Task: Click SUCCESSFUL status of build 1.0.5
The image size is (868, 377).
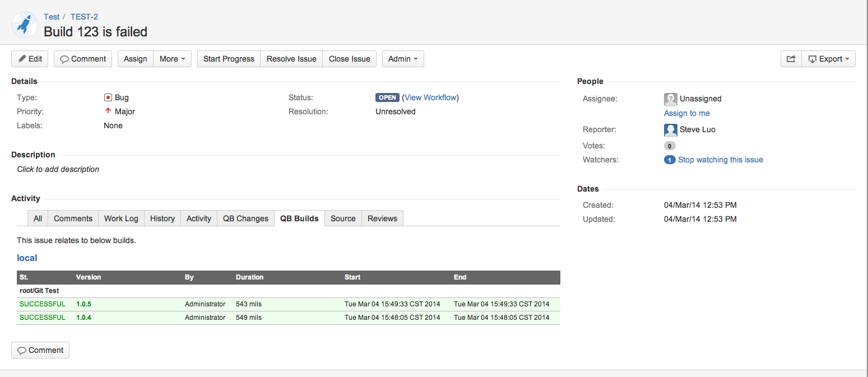Action: 43,304
